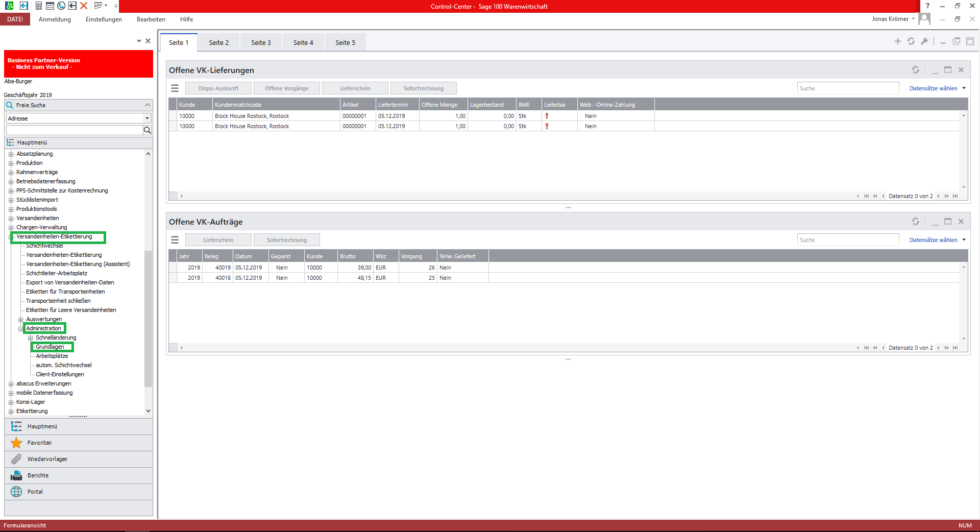Screen dimensions: 980x532
Task: Click the Dispo-Auskunft button
Action: coord(218,88)
